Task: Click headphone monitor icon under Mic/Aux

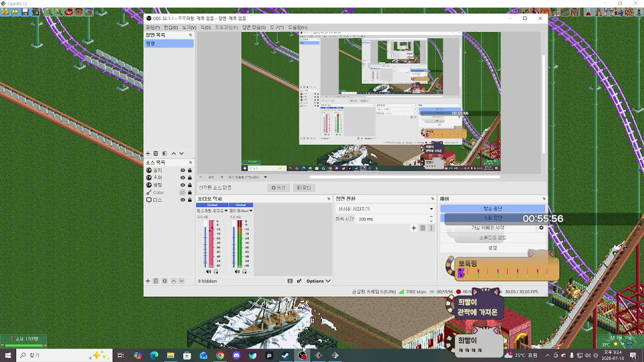Action: point(245,271)
